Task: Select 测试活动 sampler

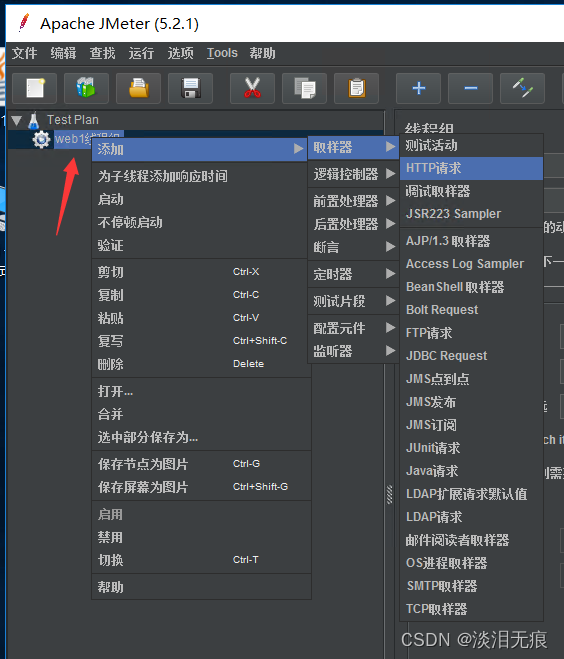Action: (x=472, y=145)
